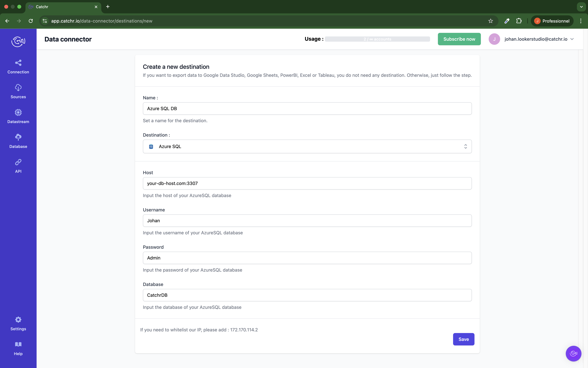588x368 pixels.
Task: Click the Usage accounts progress bar
Action: pyautogui.click(x=377, y=39)
